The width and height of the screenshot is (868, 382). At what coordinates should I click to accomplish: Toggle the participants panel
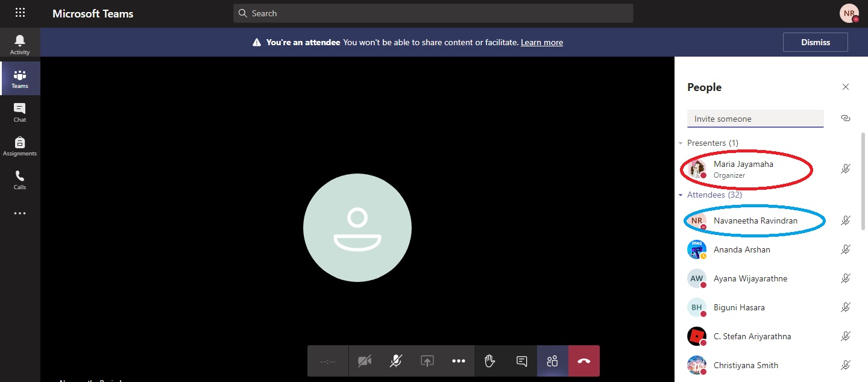coord(552,360)
